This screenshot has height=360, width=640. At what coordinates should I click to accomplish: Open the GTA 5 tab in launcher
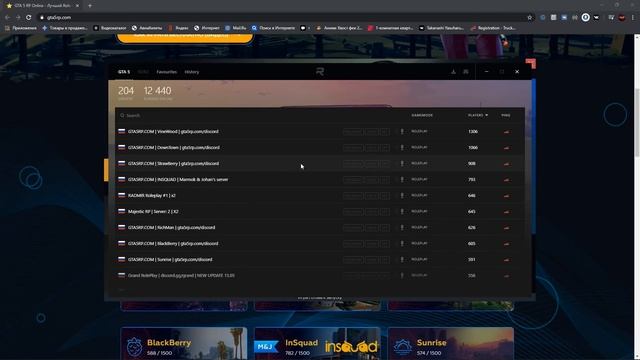[x=124, y=72]
